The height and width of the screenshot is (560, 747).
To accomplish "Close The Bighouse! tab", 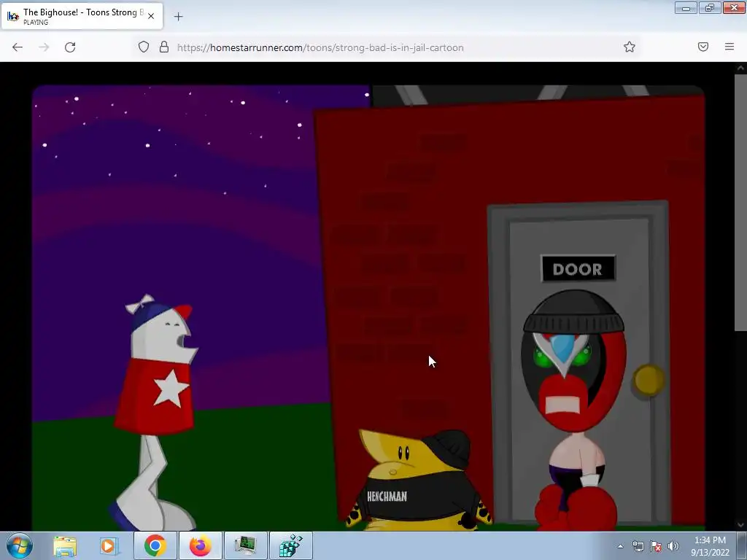I will 151,16.
